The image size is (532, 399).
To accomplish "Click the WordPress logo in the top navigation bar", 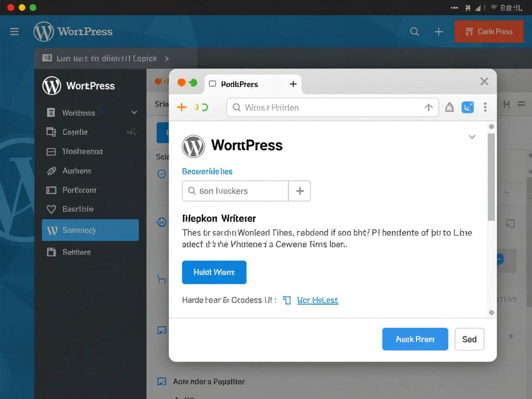I will point(44,31).
